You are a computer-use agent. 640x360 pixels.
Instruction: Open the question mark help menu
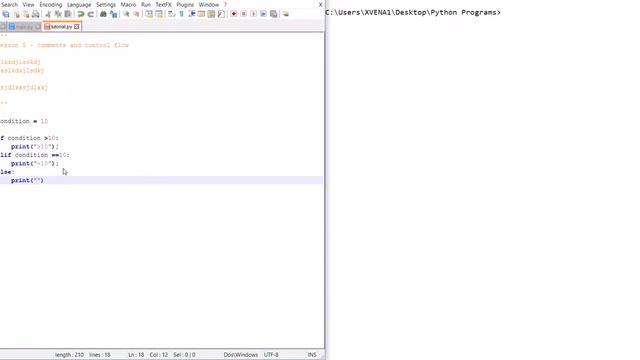[x=225, y=4]
